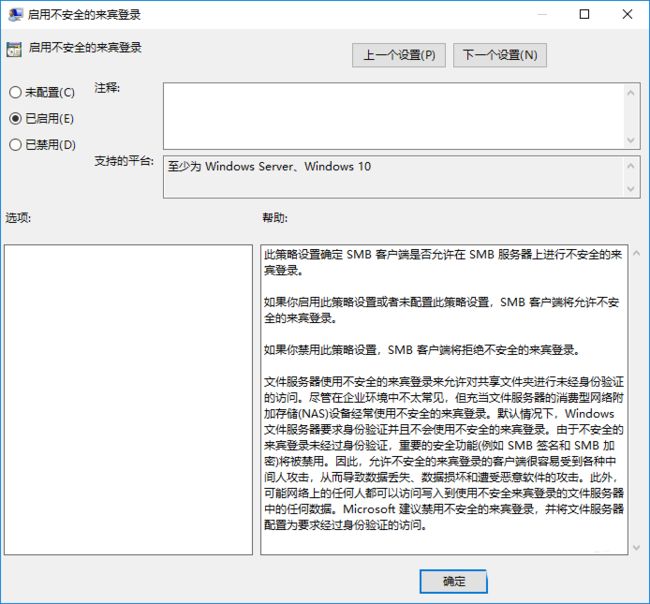The width and height of the screenshot is (650, 604).
Task: Click help paragraph starting 如果你启用此策略设置
Action: pyautogui.click(x=442, y=310)
